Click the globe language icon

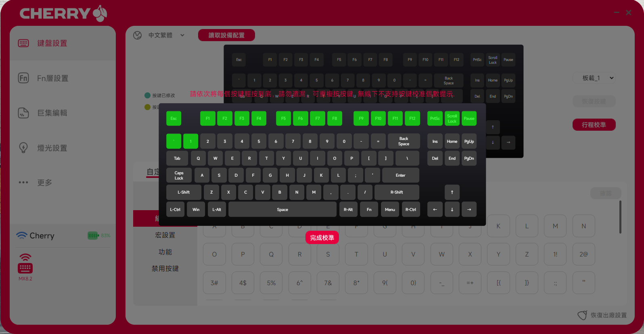(138, 35)
